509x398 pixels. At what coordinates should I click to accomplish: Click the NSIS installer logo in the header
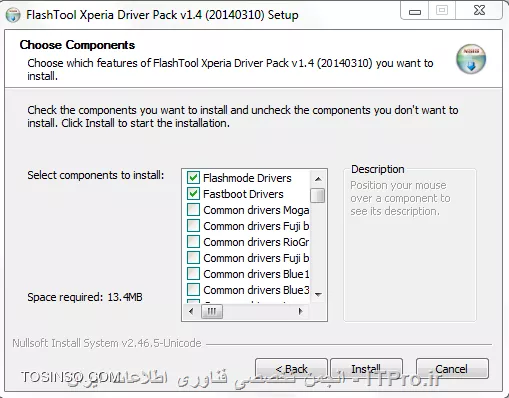click(471, 59)
